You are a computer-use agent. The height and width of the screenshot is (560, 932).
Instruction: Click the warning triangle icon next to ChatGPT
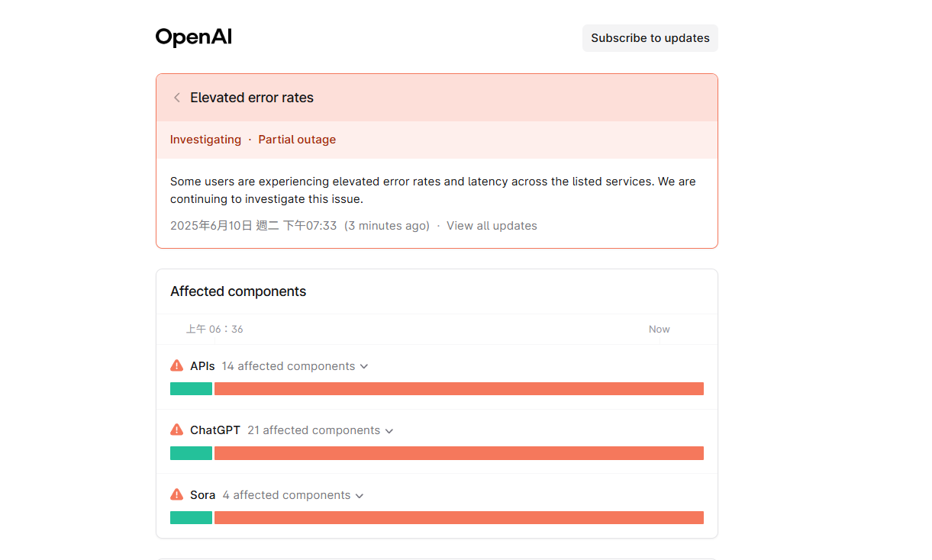(x=177, y=430)
